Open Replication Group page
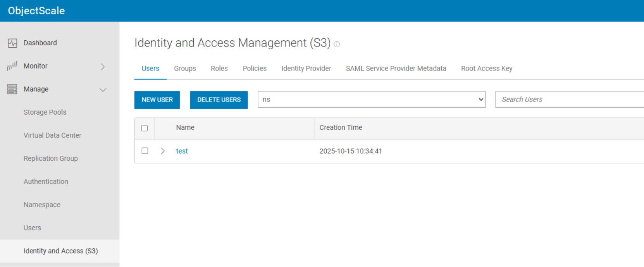The image size is (644, 267). point(51,158)
